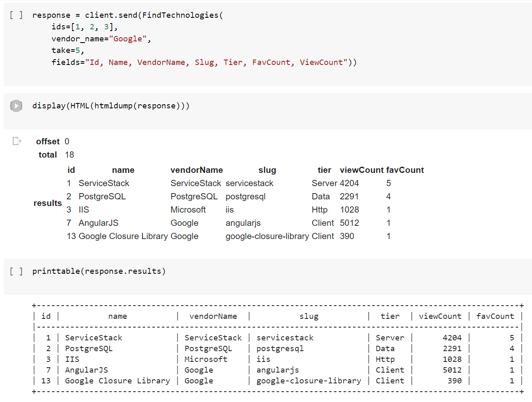The width and height of the screenshot is (532, 402).
Task: Click 'postgresql' slug in the ASCII table
Action: point(280,349)
